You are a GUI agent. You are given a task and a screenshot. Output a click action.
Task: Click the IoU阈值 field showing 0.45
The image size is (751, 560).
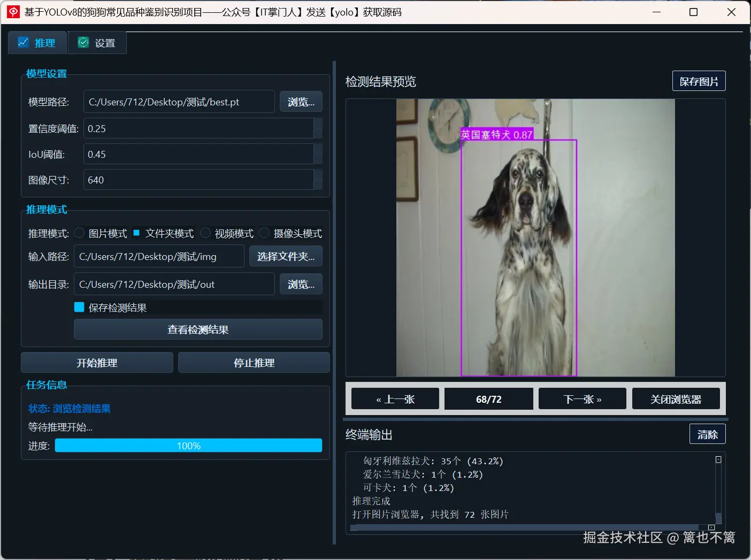tap(198, 154)
